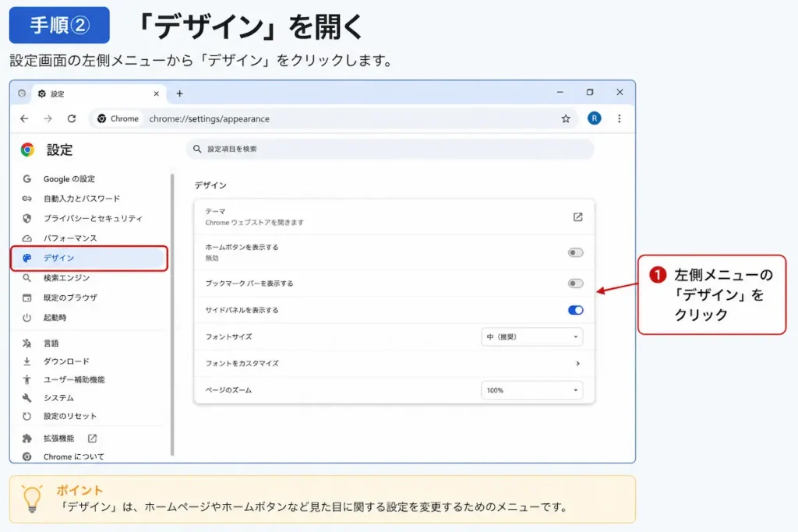Open 言語 settings
Screen dimensions: 798x532
click(51, 344)
